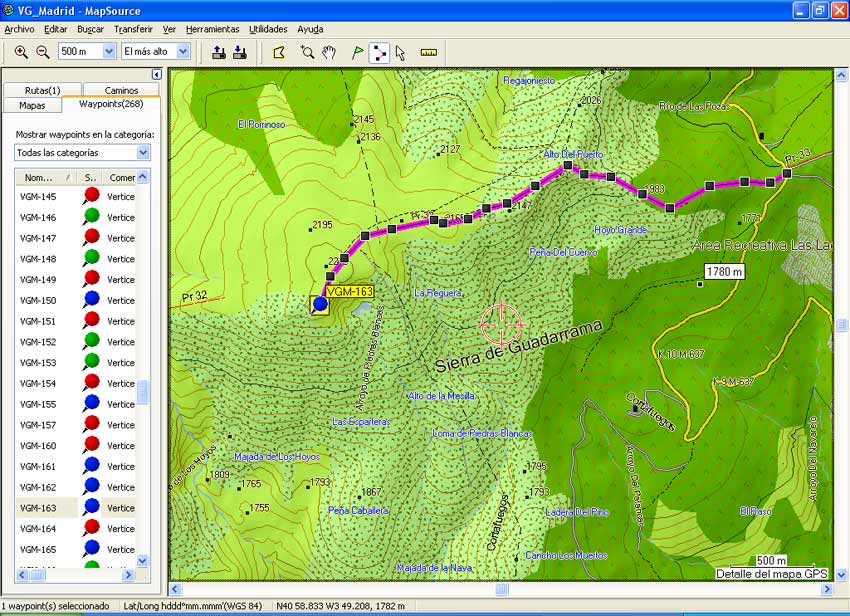
Task: Click the zoom out magnifier icon
Action: click(x=43, y=52)
